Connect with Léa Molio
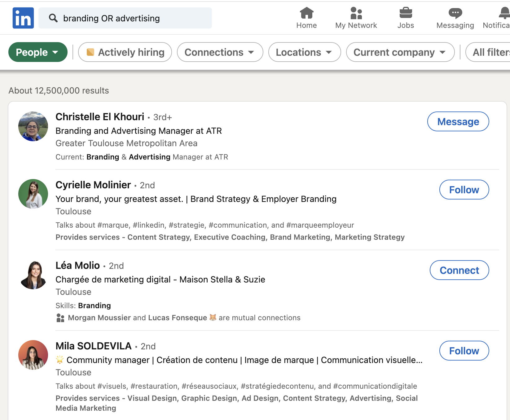The image size is (510, 420). coord(459,270)
